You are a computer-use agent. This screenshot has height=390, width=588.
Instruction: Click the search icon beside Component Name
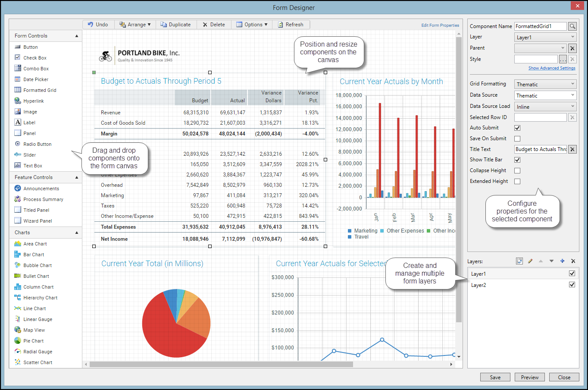click(x=572, y=26)
